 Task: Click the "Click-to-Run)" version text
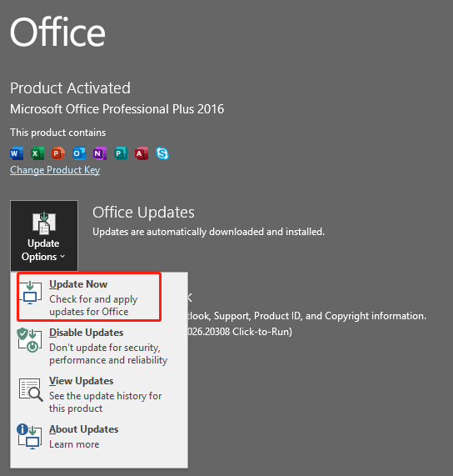coord(262,332)
